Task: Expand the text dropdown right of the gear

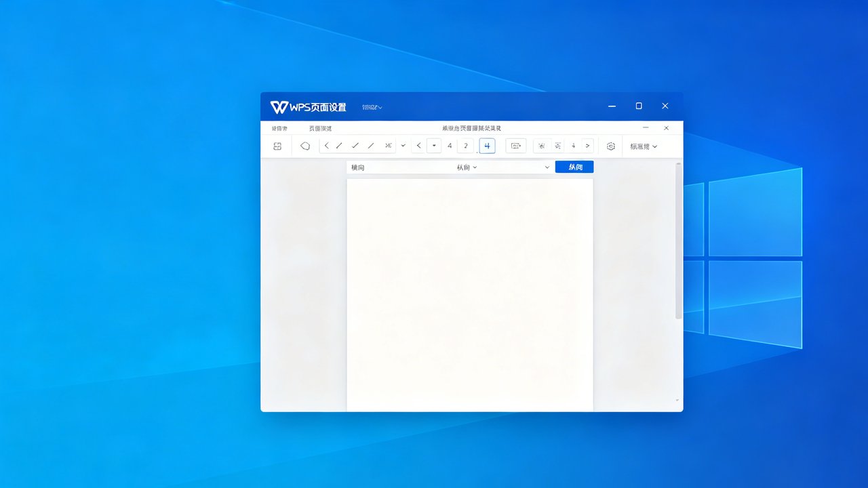Action: [x=644, y=146]
